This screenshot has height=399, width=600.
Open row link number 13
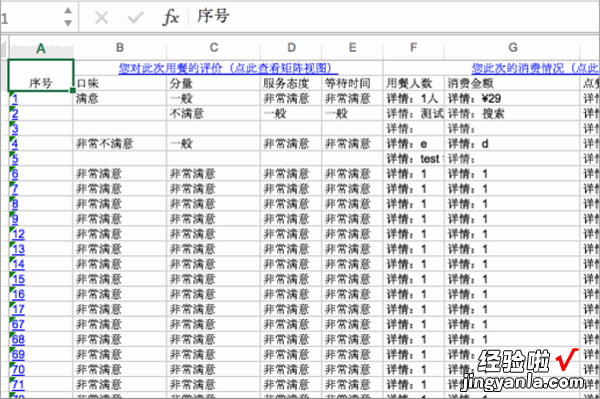[18, 249]
